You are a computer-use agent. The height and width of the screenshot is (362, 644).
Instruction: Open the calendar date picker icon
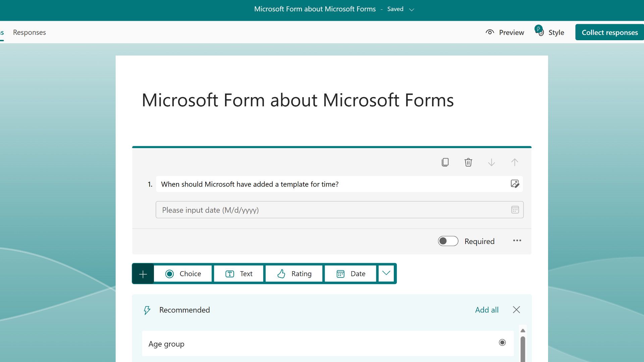tap(515, 209)
